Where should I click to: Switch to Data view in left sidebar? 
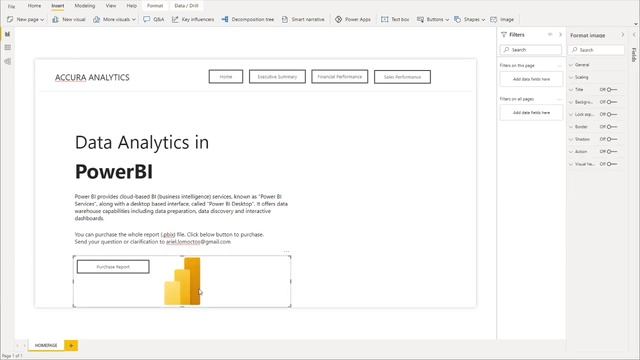coord(7,48)
